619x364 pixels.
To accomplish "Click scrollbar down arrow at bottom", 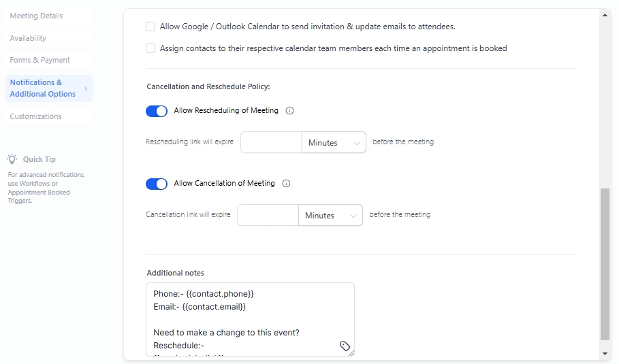I will tap(605, 354).
